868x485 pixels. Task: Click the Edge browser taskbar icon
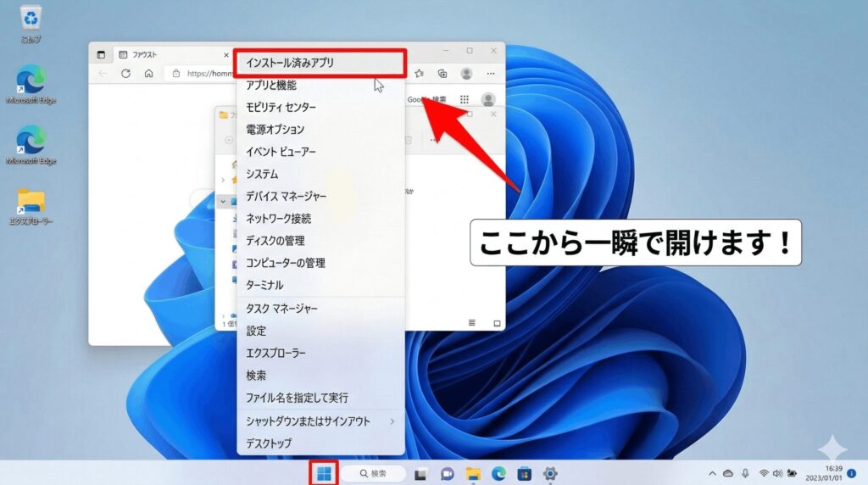[x=498, y=473]
